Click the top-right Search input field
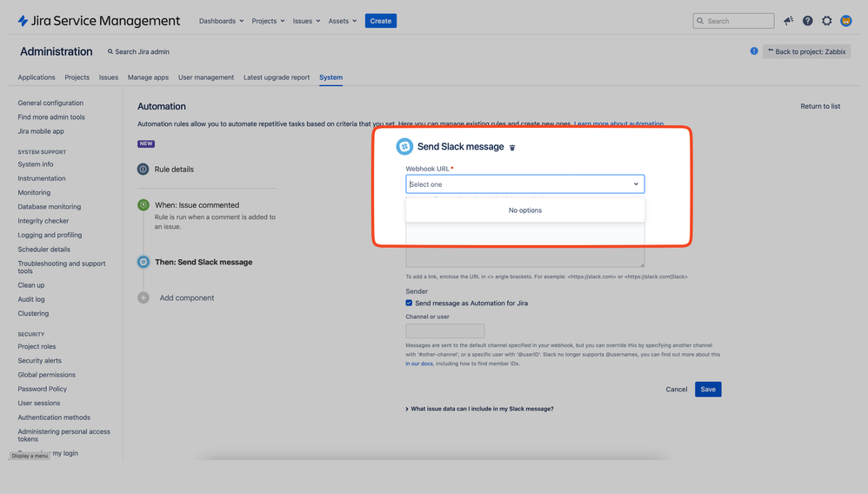 coord(733,21)
